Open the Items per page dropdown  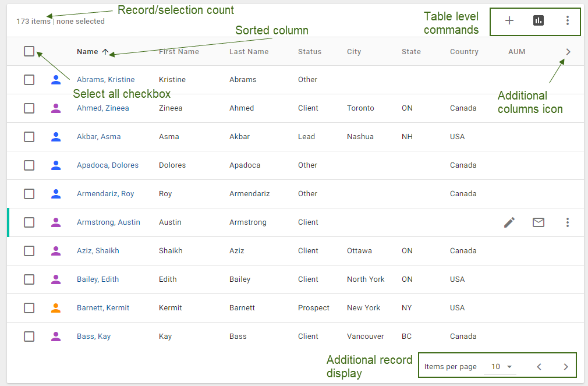click(501, 367)
